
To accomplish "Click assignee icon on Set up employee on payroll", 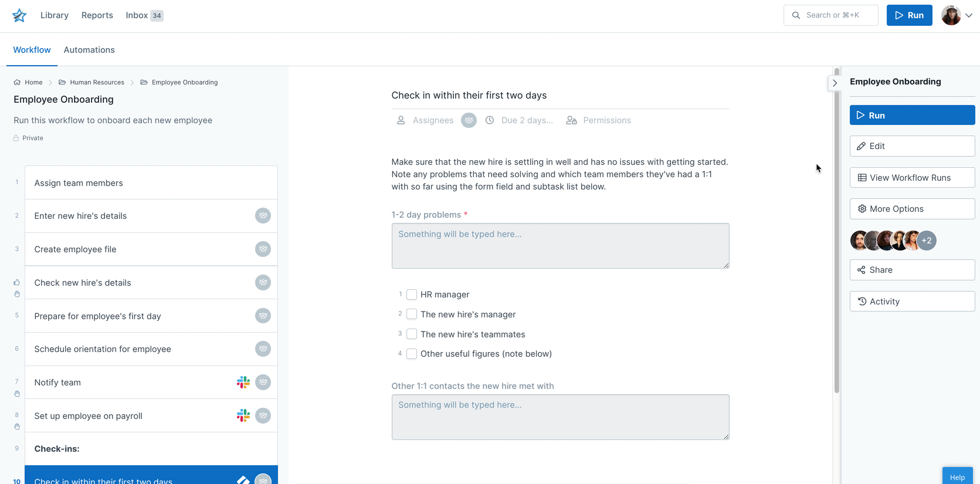I will point(263,416).
